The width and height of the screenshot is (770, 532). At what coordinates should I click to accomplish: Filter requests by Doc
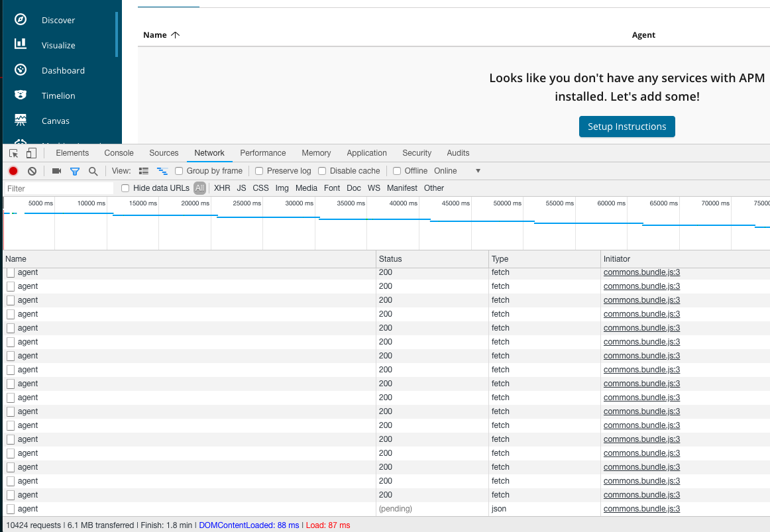(354, 188)
